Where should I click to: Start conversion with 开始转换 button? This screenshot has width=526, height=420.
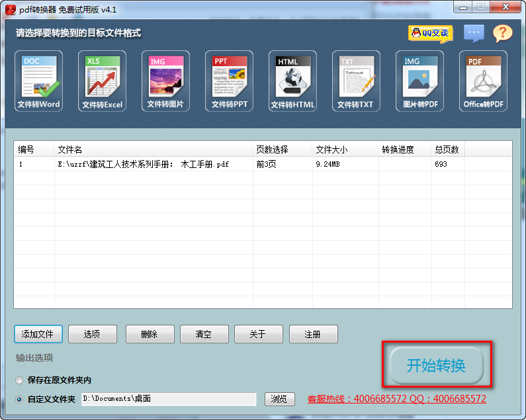[x=436, y=365]
